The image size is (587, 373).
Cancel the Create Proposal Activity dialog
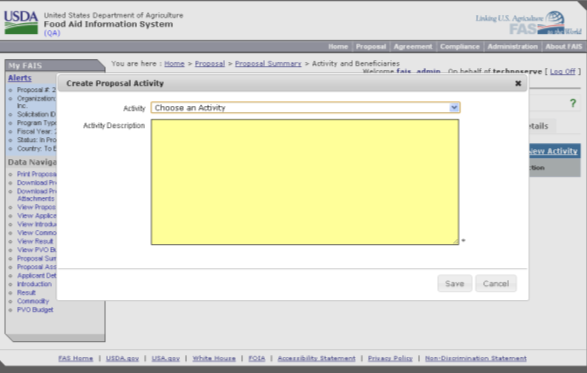[x=496, y=283]
